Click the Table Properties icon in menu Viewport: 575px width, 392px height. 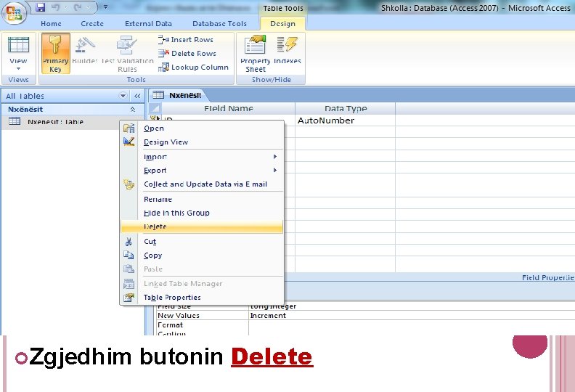(129, 298)
